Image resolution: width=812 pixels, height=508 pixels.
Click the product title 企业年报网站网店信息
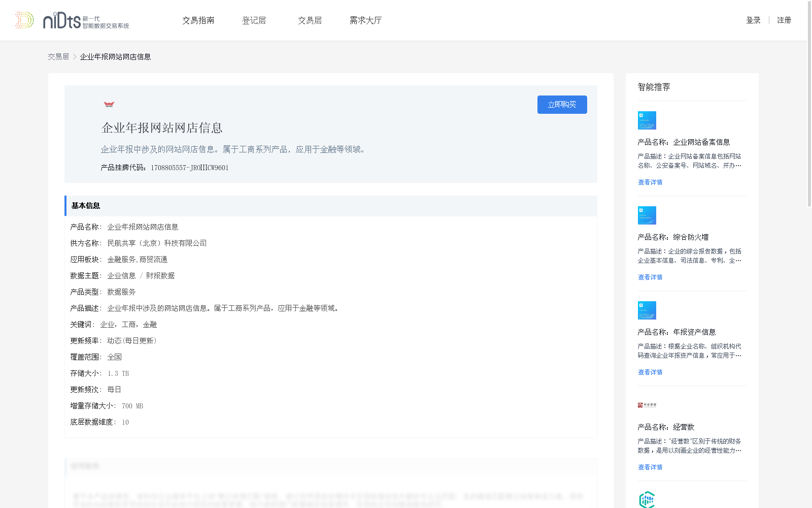pos(162,128)
